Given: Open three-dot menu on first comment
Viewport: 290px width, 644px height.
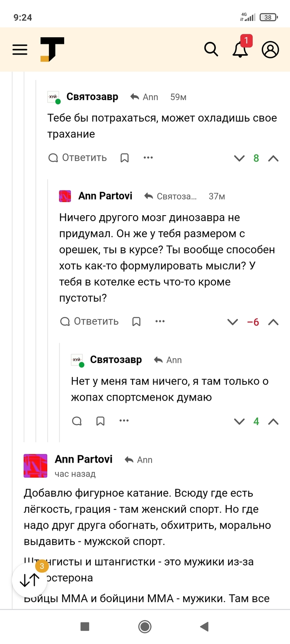Looking at the screenshot, I should pyautogui.click(x=148, y=158).
